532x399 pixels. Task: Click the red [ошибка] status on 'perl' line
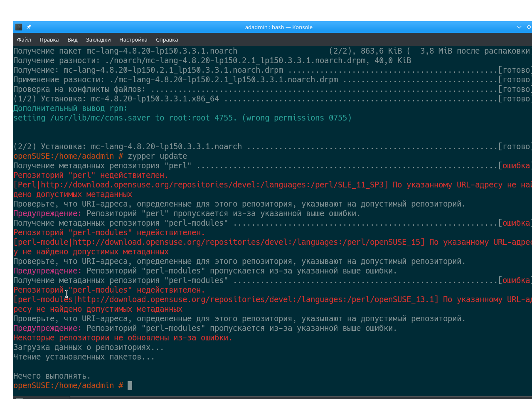click(515, 166)
